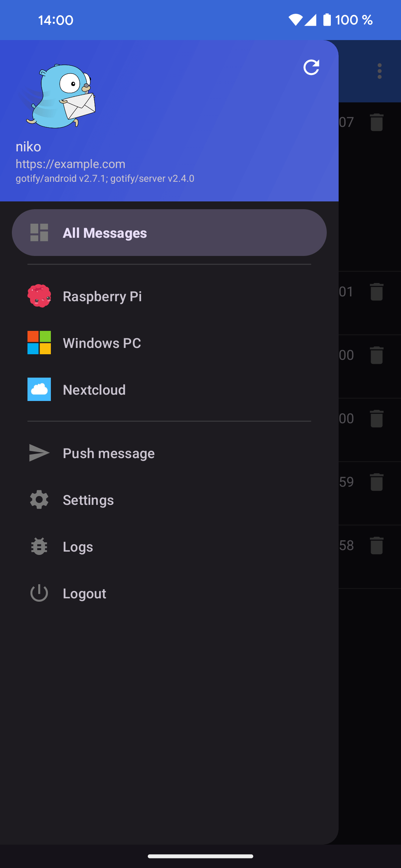This screenshot has width=401, height=868.
Task: Select All Messages in the drawer
Action: tap(169, 233)
